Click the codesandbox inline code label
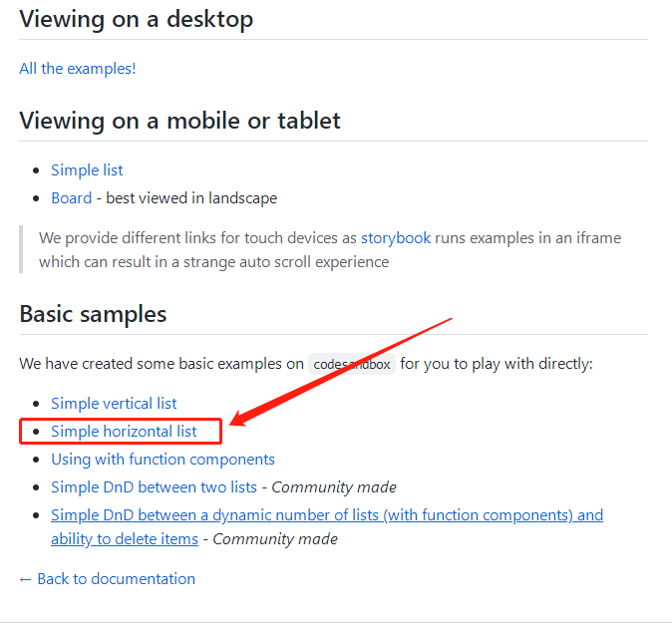This screenshot has height=635, width=672. (x=352, y=364)
